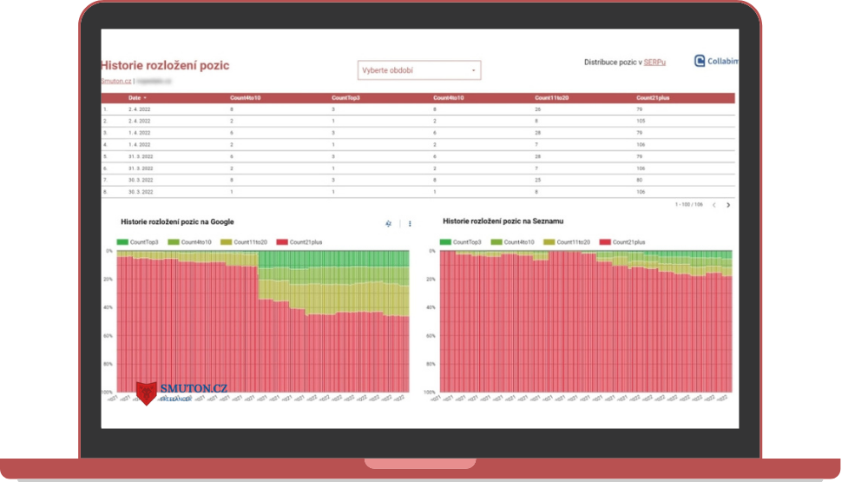Go to next table page
The image size is (868, 482).
point(728,205)
